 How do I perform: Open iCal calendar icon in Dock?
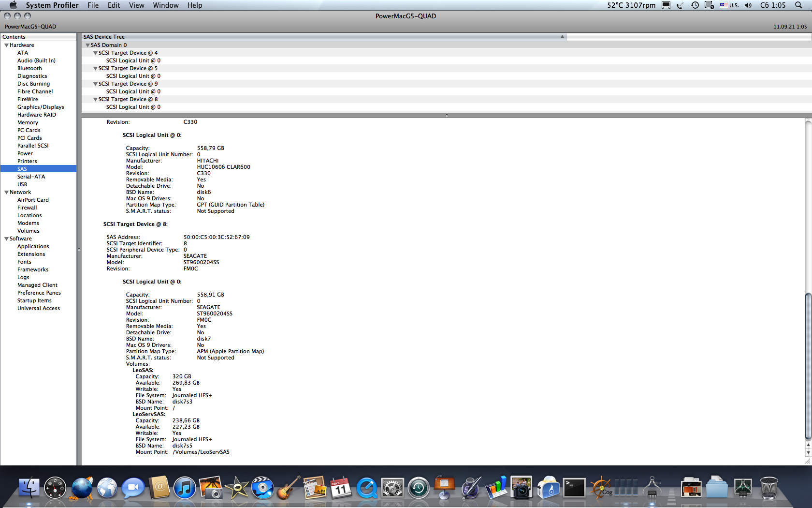click(x=341, y=488)
